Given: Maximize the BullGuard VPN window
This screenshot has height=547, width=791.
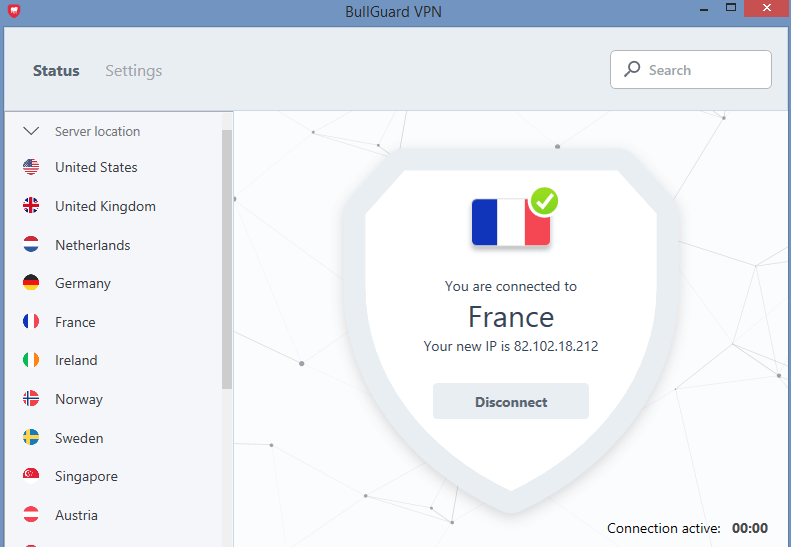Looking at the screenshot, I should pyautogui.click(x=730, y=8).
